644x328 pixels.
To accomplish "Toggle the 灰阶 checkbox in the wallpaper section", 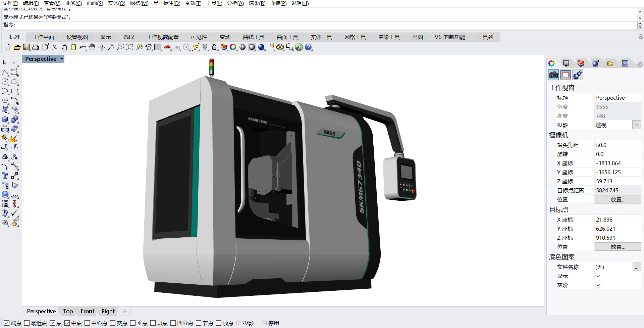I will 598,285.
